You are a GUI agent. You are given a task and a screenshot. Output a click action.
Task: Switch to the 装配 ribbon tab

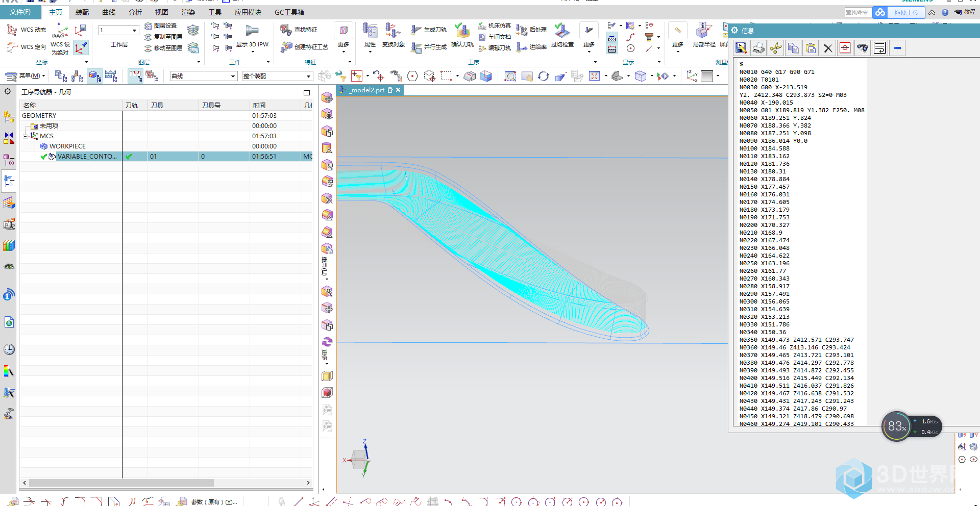point(82,12)
